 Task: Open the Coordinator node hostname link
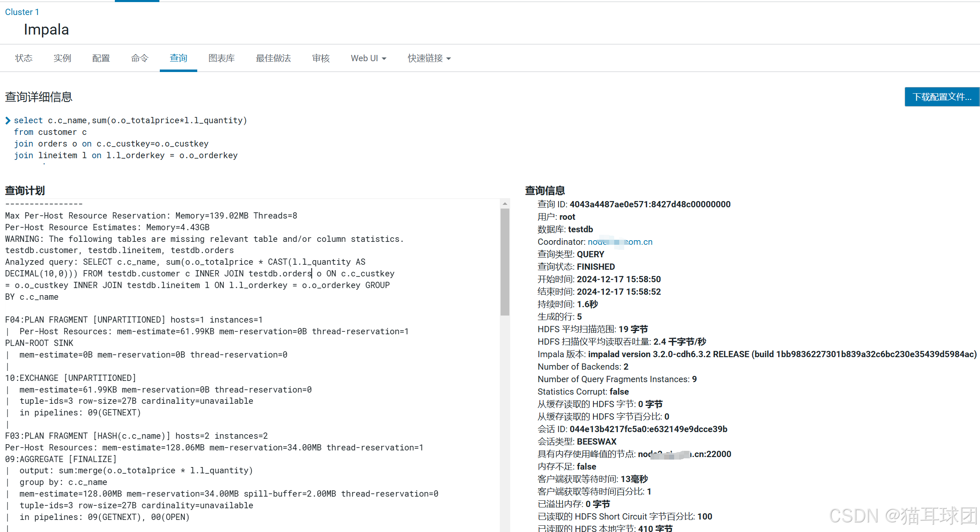(620, 242)
